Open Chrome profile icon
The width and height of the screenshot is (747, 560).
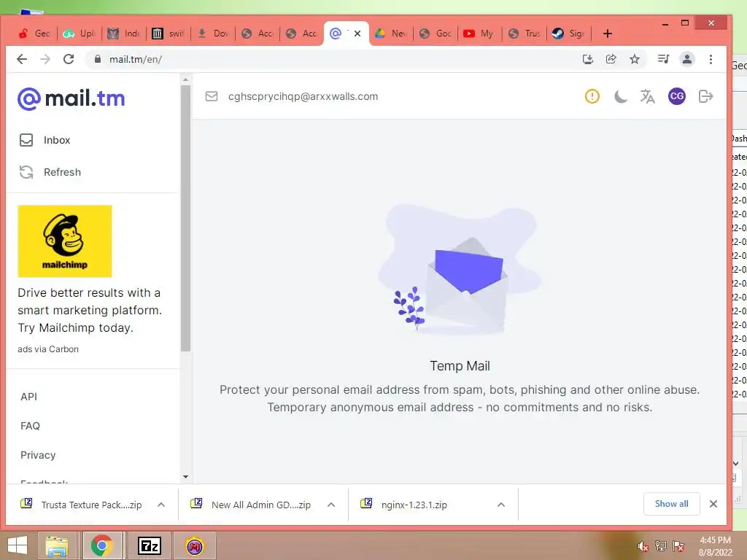click(x=687, y=59)
